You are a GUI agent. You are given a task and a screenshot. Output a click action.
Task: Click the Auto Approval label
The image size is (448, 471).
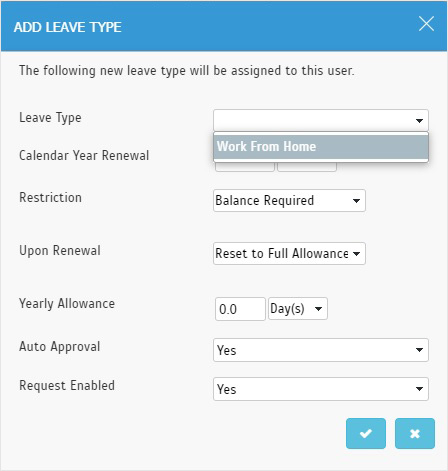click(x=60, y=347)
